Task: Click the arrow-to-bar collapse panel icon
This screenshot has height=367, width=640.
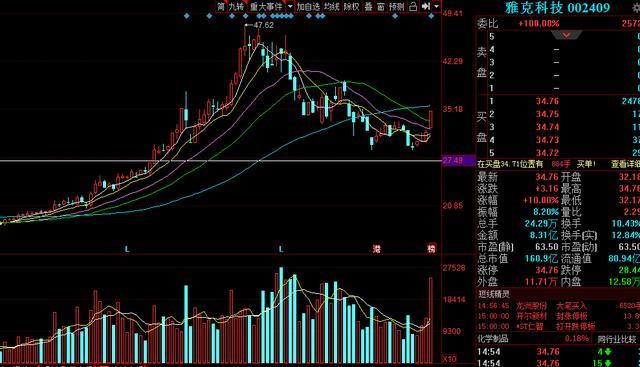Action: point(426,7)
